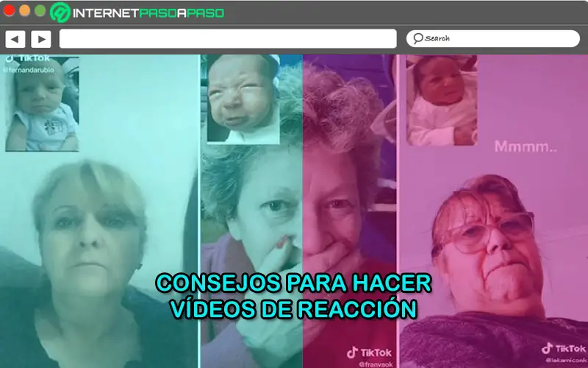
Task: Click the @franvaok username text
Action: click(376, 364)
